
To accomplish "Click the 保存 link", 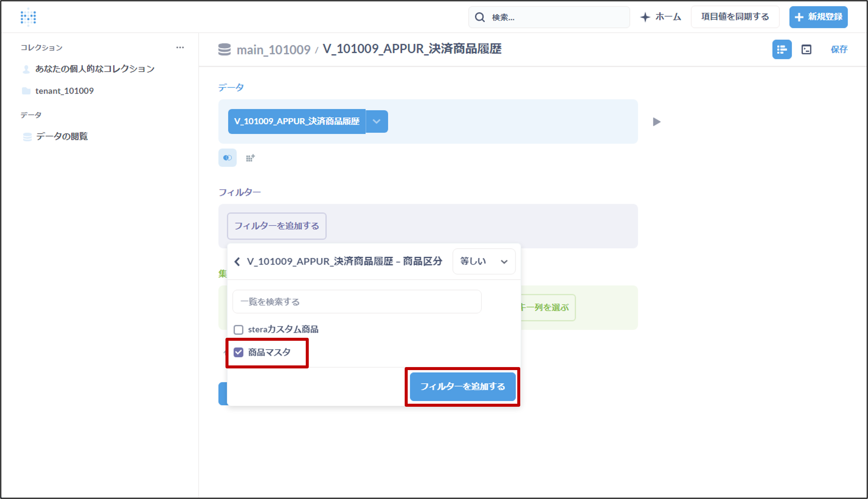I will pos(839,49).
